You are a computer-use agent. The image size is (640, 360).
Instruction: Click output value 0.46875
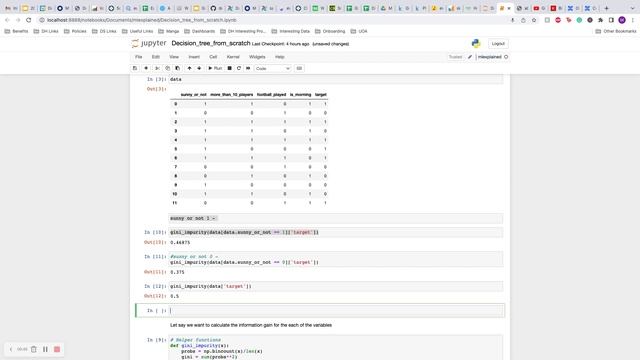pos(180,242)
